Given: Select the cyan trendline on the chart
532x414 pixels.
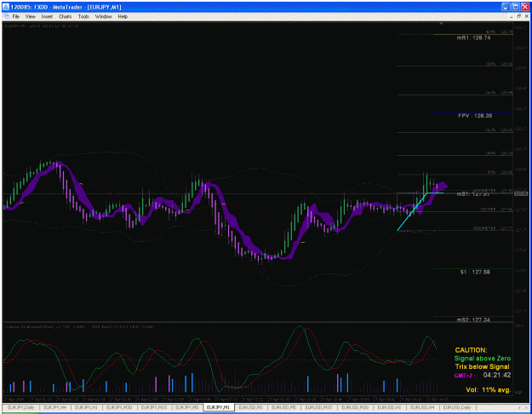Looking at the screenshot, I should pyautogui.click(x=410, y=213).
